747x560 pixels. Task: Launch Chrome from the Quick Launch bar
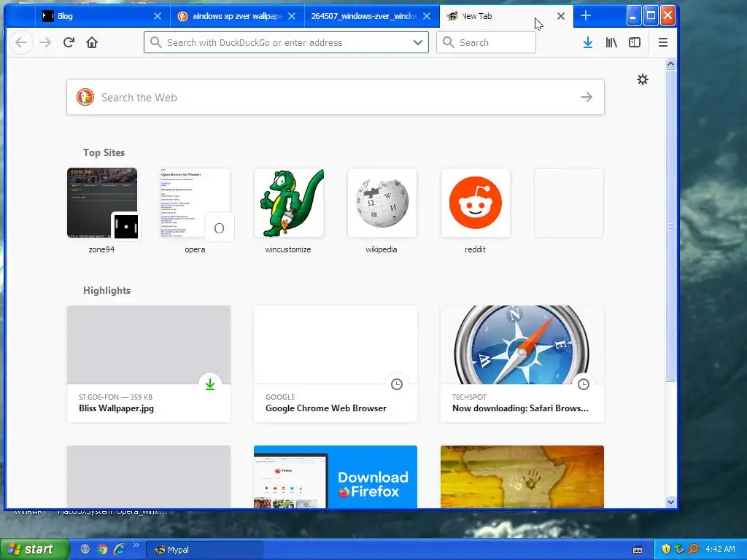[x=102, y=550]
